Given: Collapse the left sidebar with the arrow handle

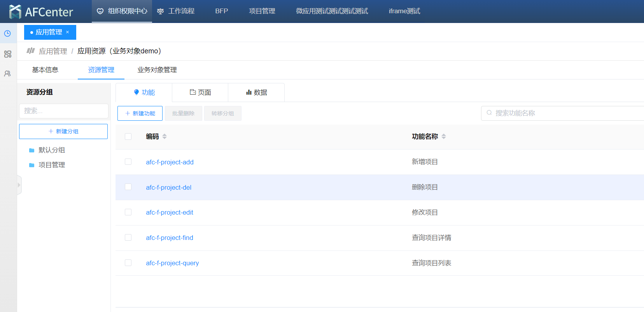Looking at the screenshot, I should pyautogui.click(x=19, y=185).
